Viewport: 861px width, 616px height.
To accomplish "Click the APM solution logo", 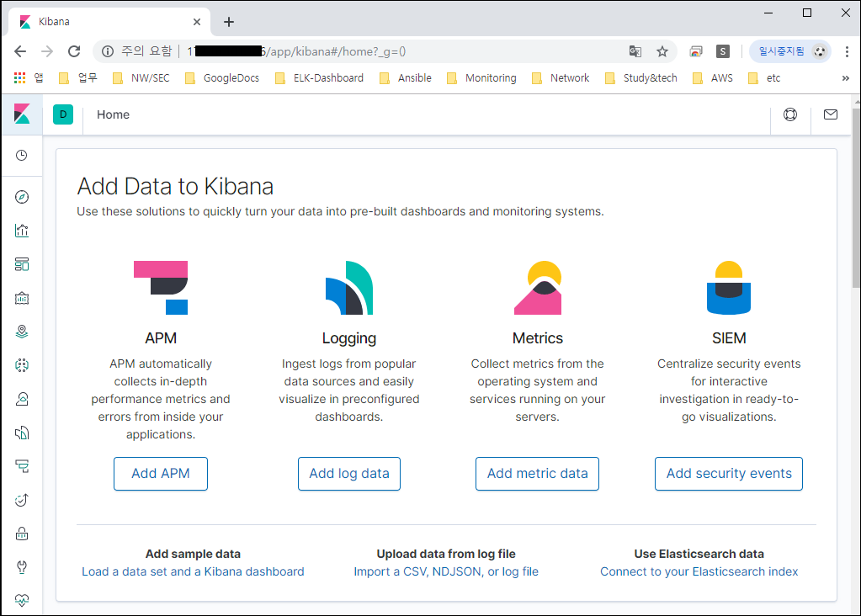I will [x=161, y=288].
